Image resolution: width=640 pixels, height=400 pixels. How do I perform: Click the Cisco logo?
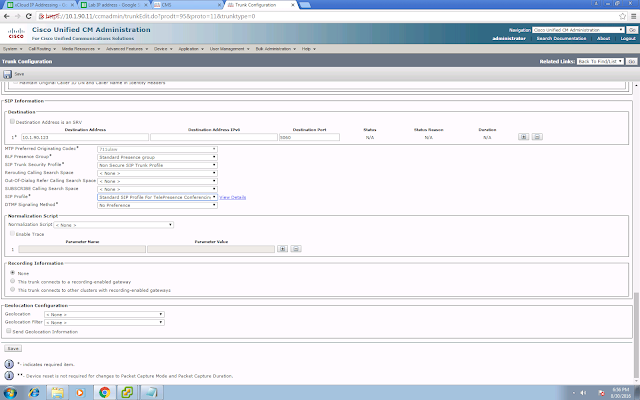[x=16, y=33]
